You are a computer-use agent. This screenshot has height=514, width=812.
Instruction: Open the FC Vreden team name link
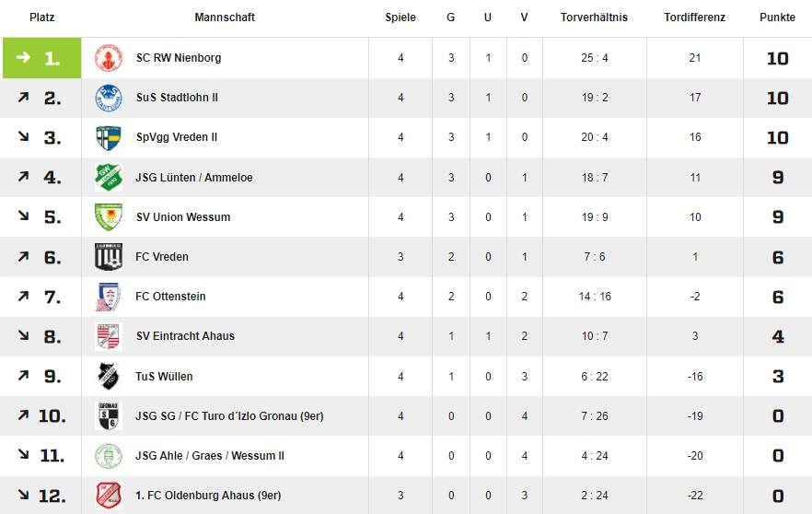coord(162,257)
